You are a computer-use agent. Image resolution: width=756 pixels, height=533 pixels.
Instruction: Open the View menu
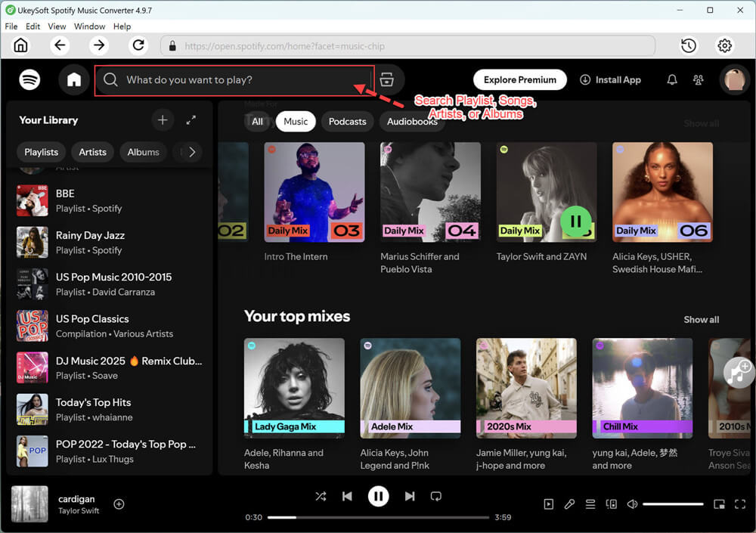57,26
